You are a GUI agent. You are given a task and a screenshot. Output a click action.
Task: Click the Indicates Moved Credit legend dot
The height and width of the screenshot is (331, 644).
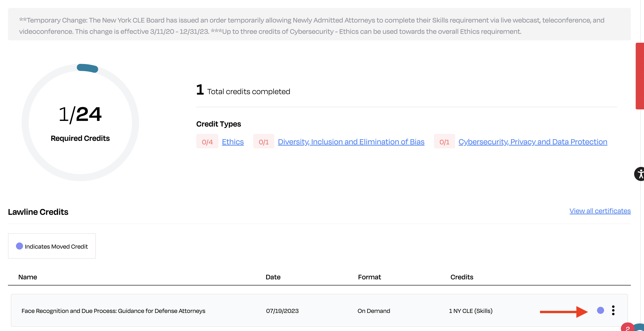19,246
